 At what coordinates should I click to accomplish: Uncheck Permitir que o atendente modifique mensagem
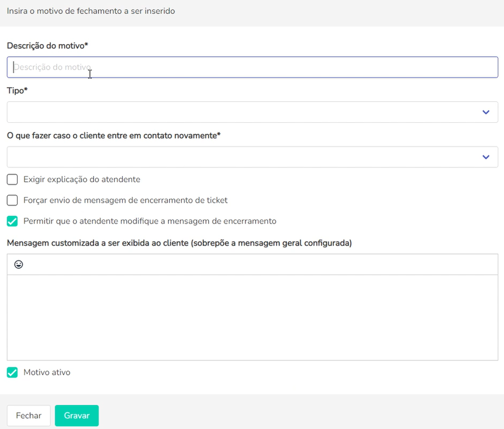[12, 221]
